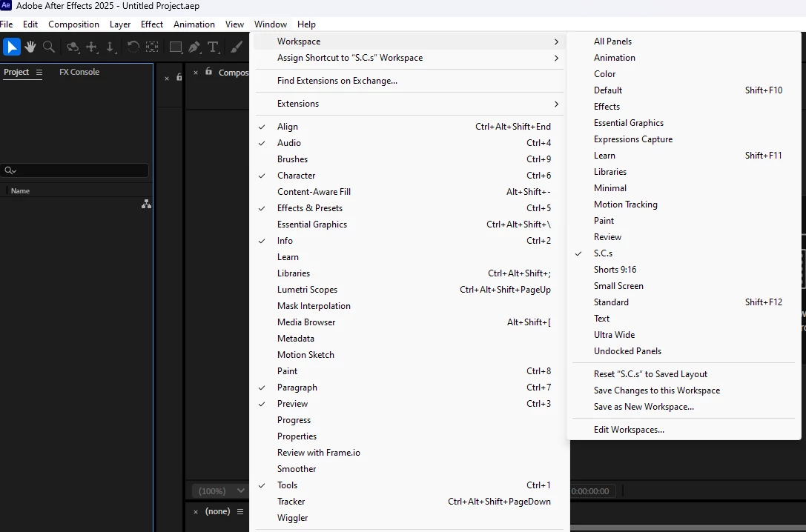Close the panel left of Composition tab
Screen dimensions: 806x532
point(167,78)
